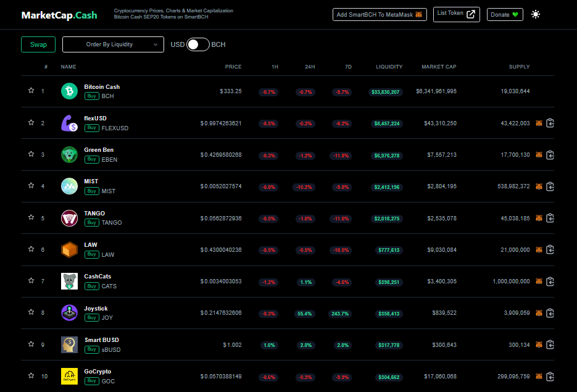Open the Order By Liquidity dropdown
Viewport: 577px width, 392px height.
(113, 44)
